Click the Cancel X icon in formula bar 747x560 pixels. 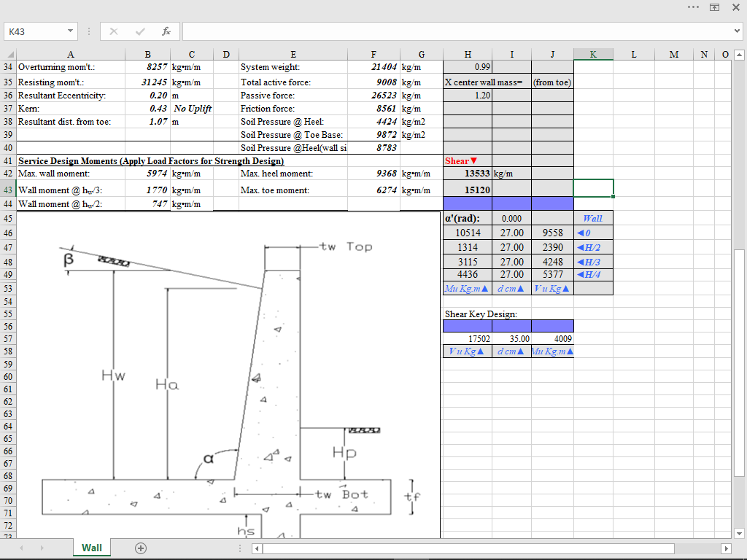tap(113, 31)
